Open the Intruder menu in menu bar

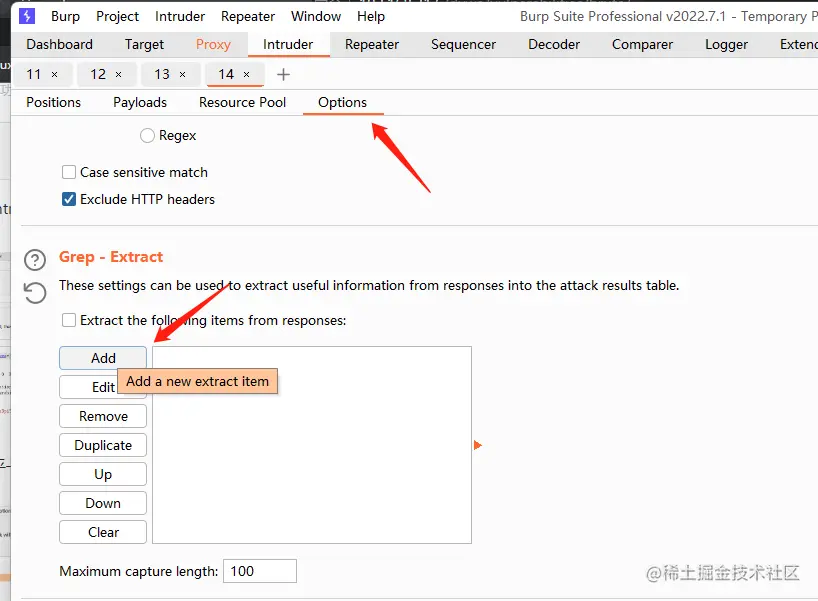click(180, 16)
